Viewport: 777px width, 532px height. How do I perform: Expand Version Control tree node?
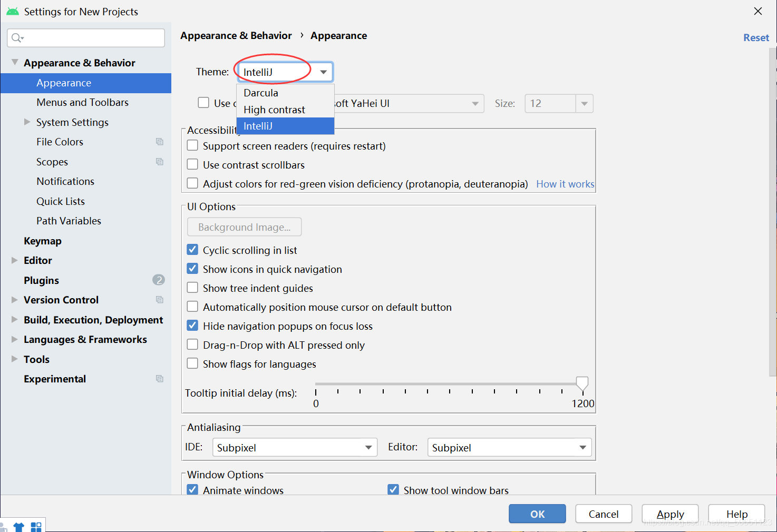(x=14, y=300)
